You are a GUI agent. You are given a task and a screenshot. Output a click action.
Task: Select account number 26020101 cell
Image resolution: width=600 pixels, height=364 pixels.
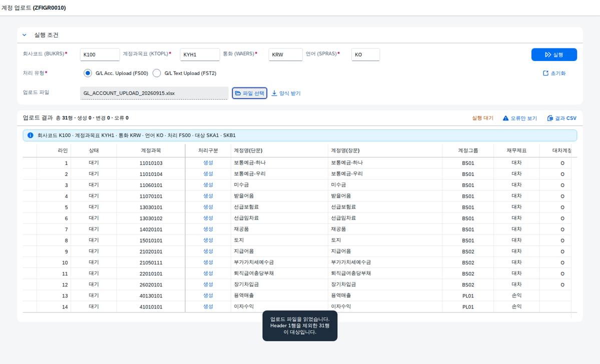pyautogui.click(x=151, y=285)
